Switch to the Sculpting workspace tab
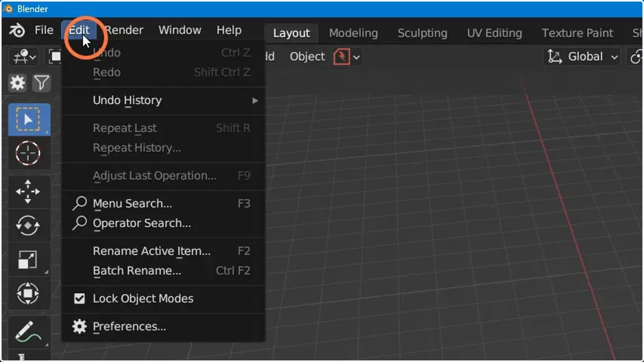This screenshot has height=362, width=644. [x=422, y=33]
